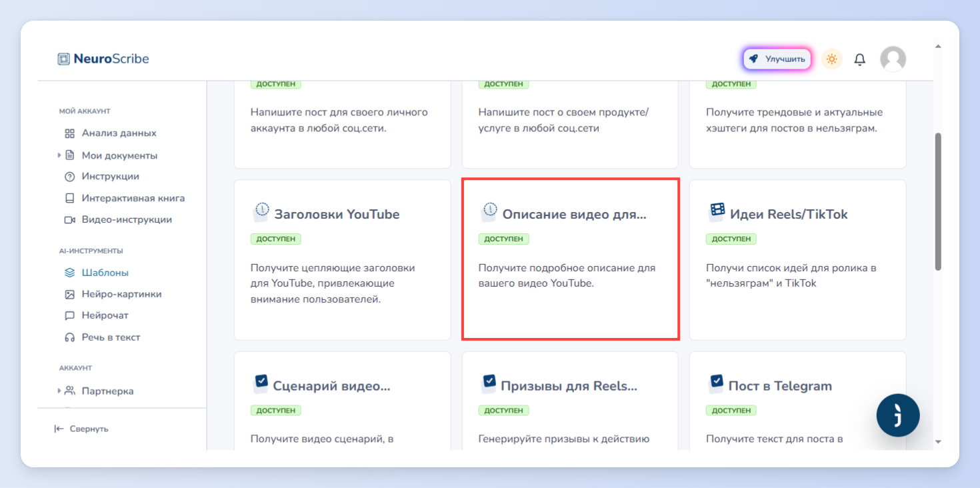Screen dimensions: 980x488
Task: Click Доступен badge on Пост в Telegram card
Action: click(x=731, y=411)
